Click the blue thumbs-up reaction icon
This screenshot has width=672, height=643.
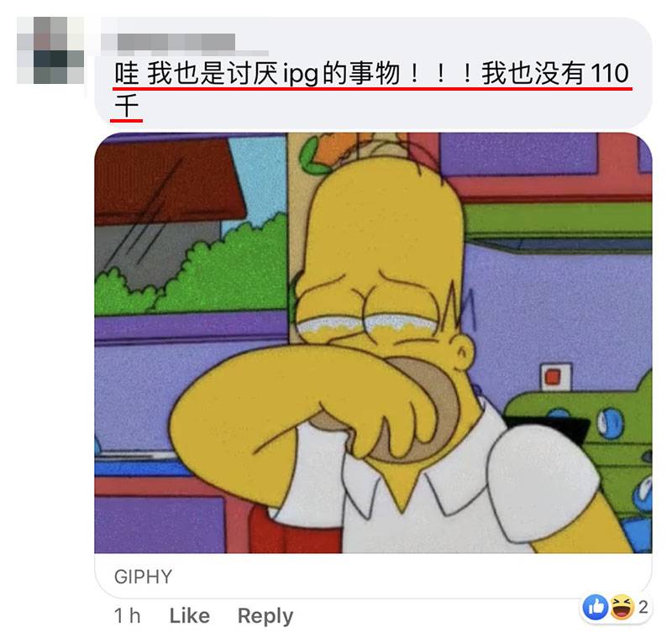(596, 607)
